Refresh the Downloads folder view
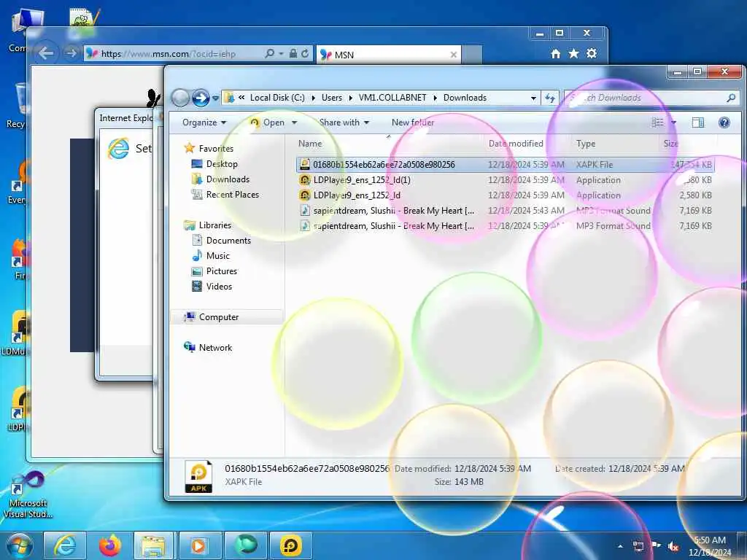Viewport: 747px width, 560px height. [550, 98]
